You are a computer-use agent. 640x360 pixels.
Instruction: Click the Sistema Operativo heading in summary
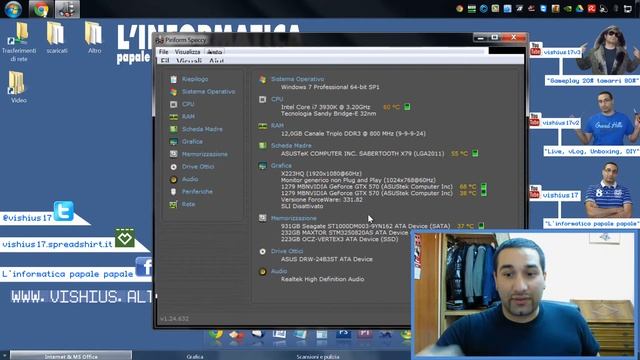297,79
